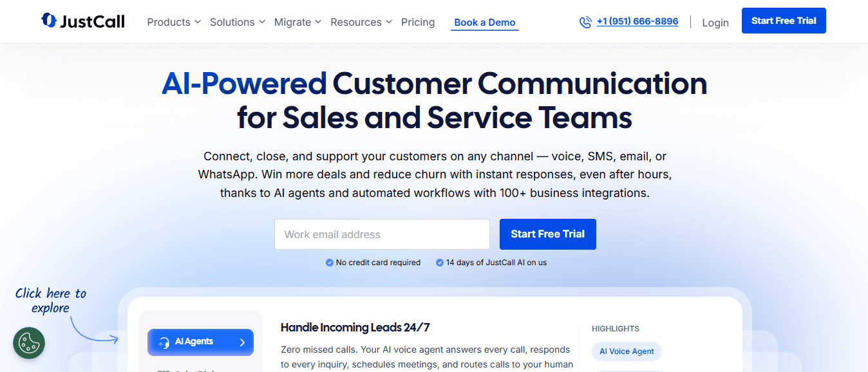
Task: Open the Pricing page
Action: [418, 22]
